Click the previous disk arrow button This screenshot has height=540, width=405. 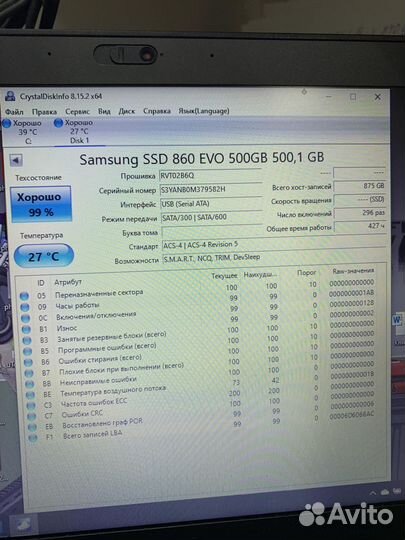pyautogui.click(x=16, y=160)
